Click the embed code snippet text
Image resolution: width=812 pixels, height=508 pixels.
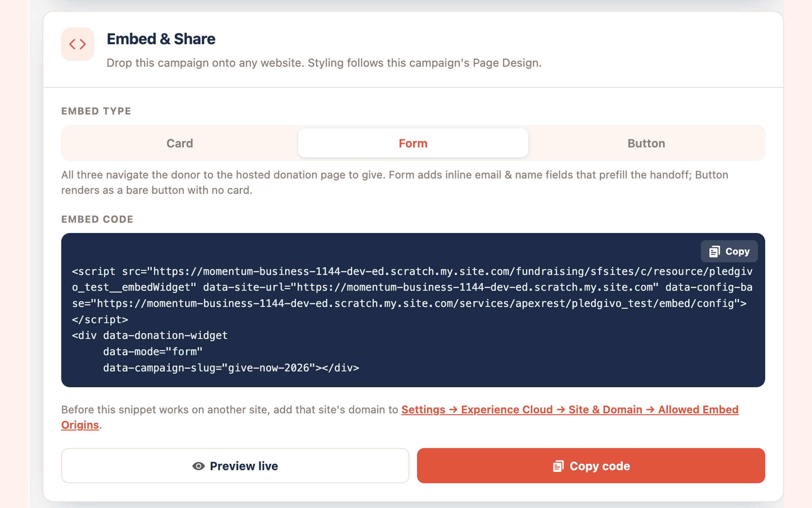click(x=412, y=319)
